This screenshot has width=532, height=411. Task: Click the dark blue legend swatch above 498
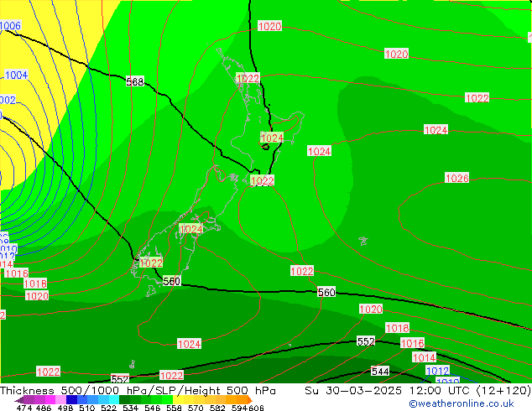click(x=71, y=400)
